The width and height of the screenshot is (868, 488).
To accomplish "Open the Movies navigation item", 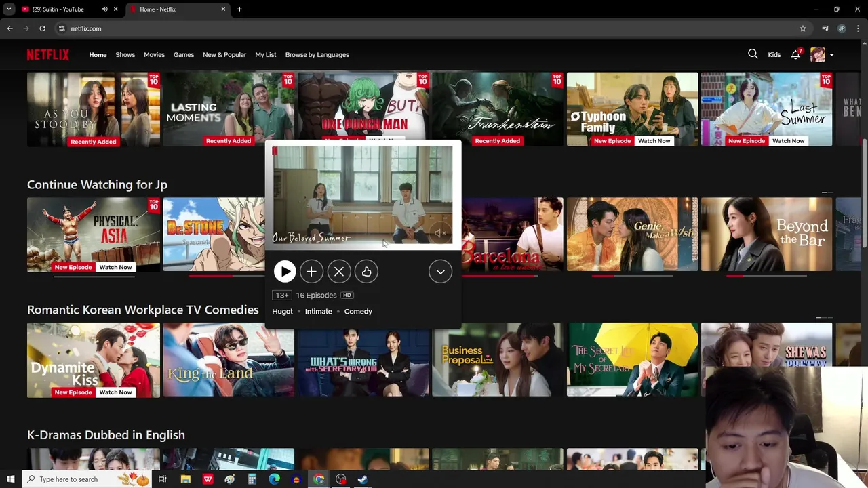I will pyautogui.click(x=154, y=55).
